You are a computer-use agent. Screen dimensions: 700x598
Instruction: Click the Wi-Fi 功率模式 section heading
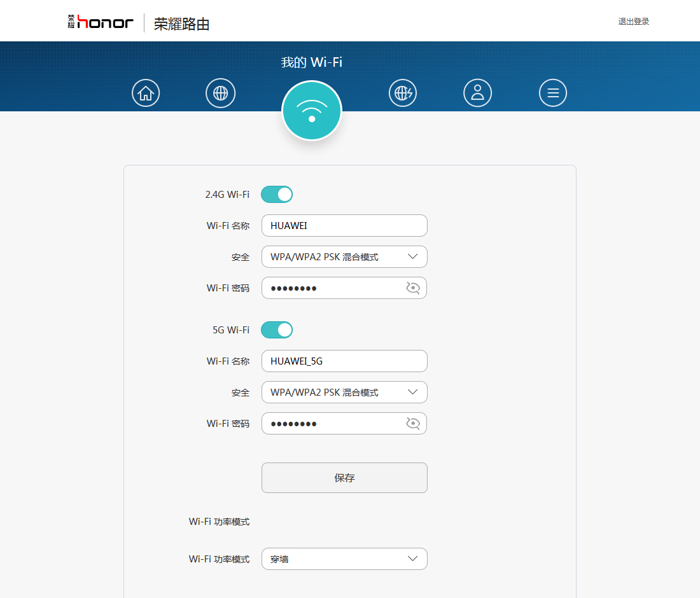tap(219, 521)
